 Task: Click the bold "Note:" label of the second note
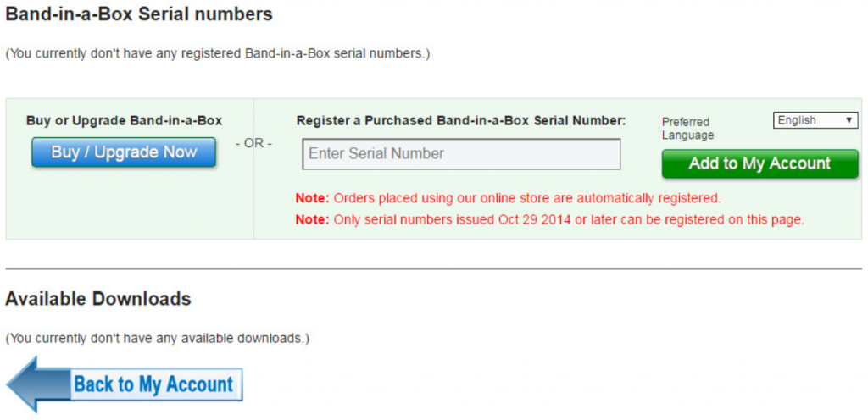312,219
